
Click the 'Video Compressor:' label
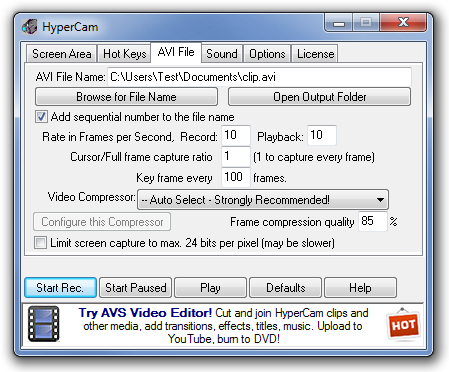(92, 197)
